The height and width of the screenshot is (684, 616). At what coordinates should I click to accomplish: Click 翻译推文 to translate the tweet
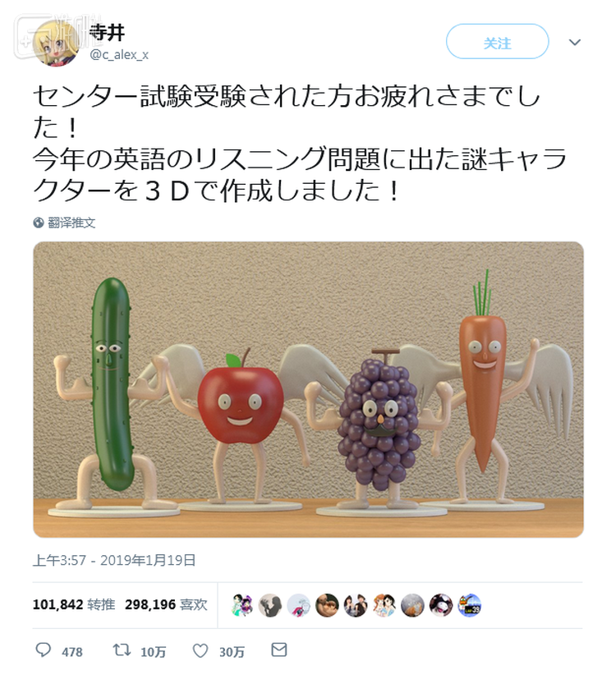click(x=71, y=223)
